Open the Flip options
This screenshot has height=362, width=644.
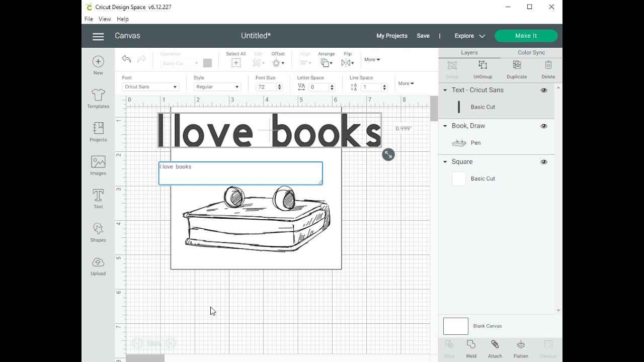pos(348,59)
